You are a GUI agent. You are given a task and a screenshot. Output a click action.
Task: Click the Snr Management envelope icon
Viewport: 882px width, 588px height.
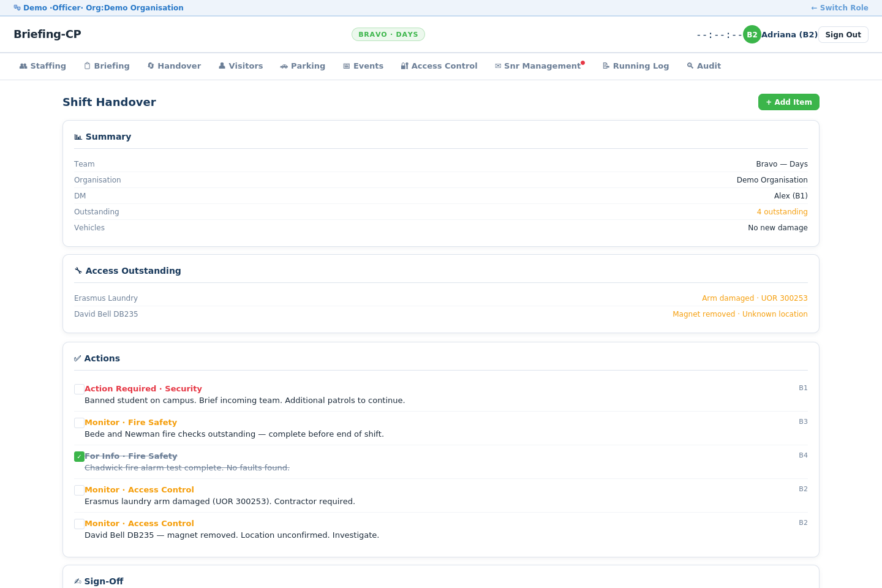498,66
